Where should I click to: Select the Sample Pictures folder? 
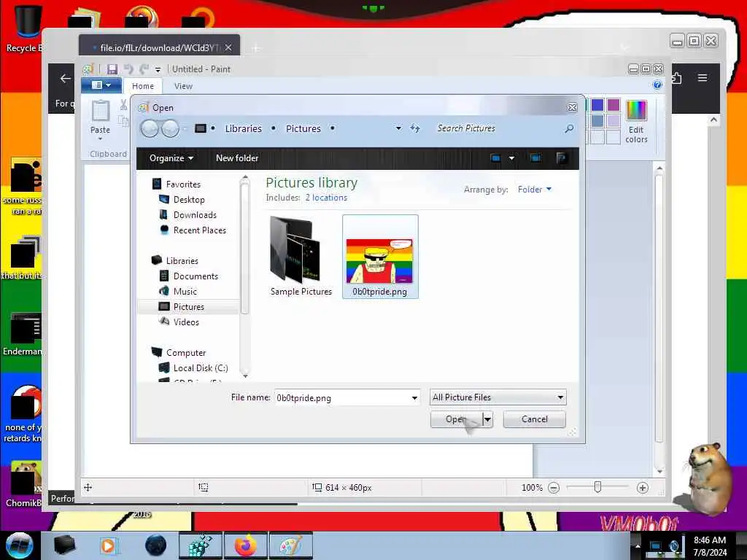pyautogui.click(x=301, y=256)
